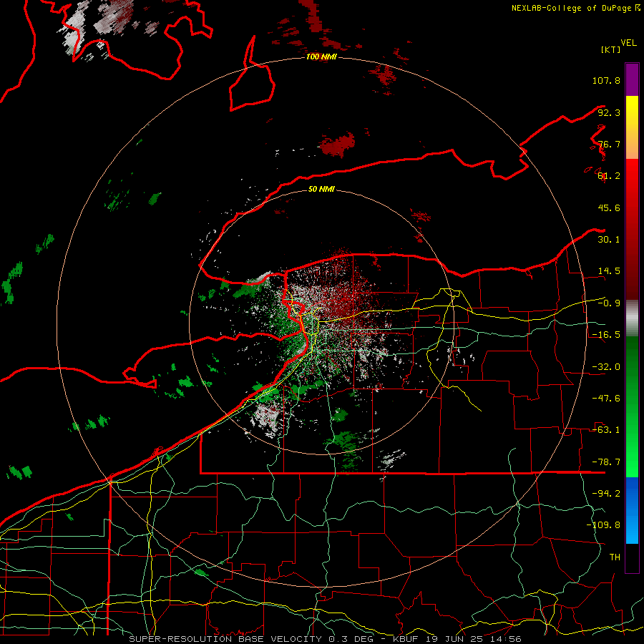Click the [KT] units label
The height and width of the screenshot is (644, 644).
point(610,49)
